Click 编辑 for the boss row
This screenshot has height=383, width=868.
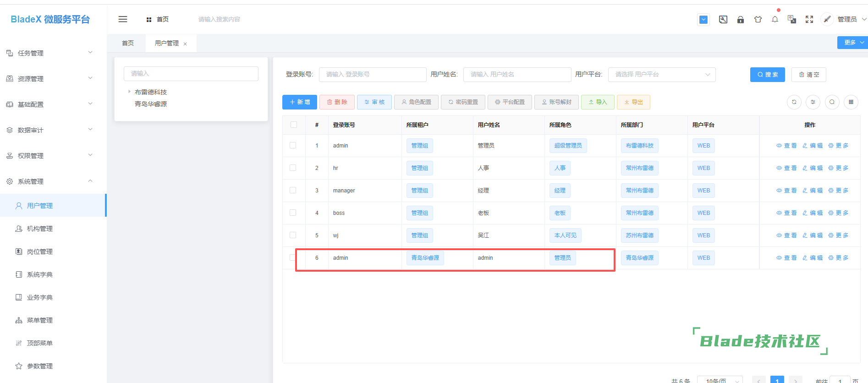coord(812,213)
